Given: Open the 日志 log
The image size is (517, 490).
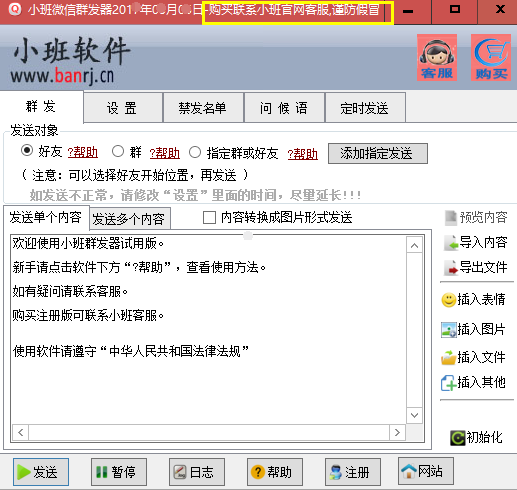Looking at the screenshot, I should [197, 472].
